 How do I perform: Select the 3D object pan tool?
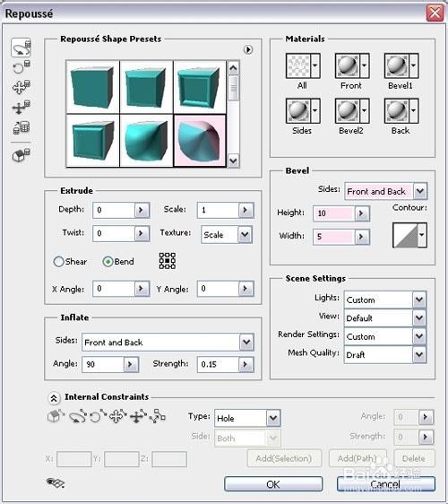click(x=22, y=87)
